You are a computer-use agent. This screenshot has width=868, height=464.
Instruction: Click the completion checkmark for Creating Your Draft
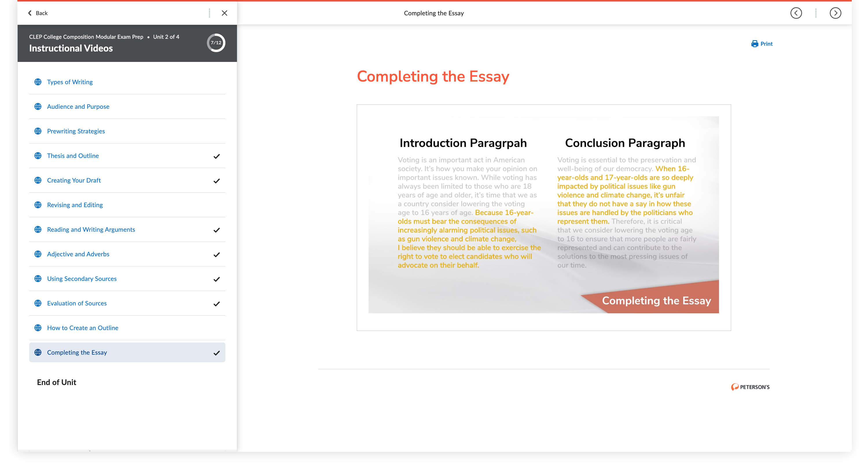(217, 181)
